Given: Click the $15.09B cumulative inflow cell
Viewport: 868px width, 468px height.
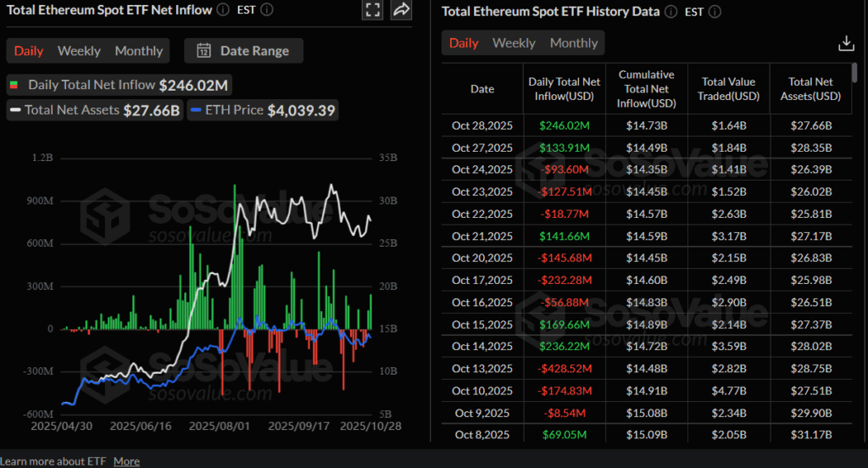Looking at the screenshot, I should [x=647, y=435].
